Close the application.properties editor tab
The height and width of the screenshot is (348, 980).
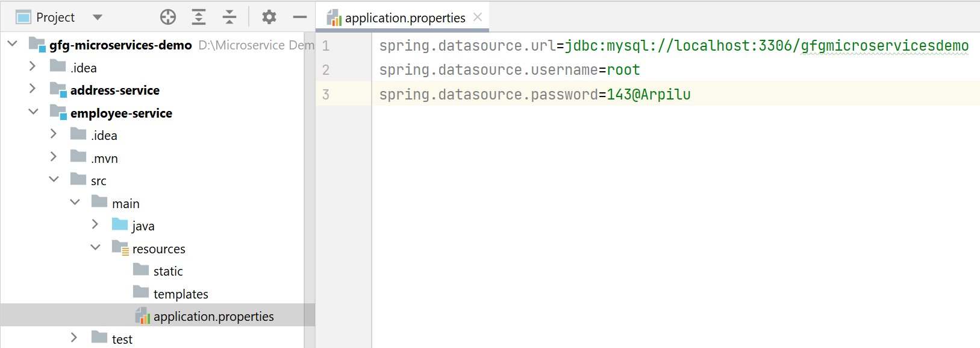click(x=478, y=17)
